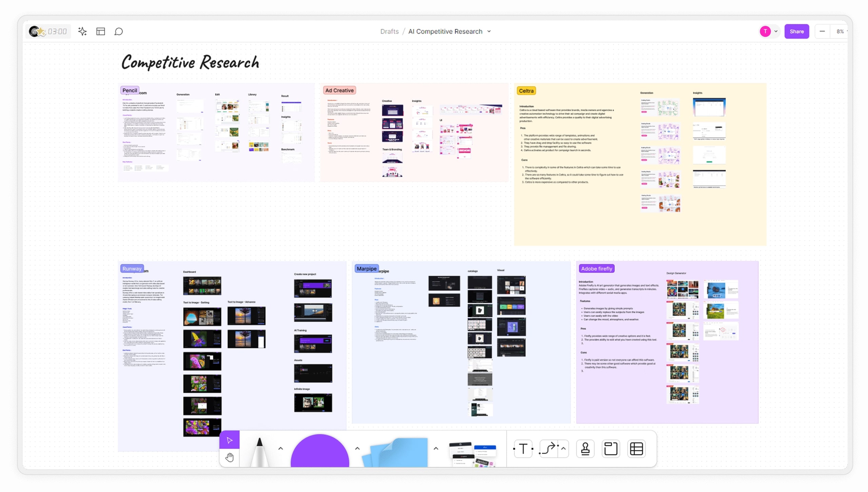Select the Runway section label
Image resolution: width=868 pixels, height=492 pixels.
pyautogui.click(x=132, y=268)
